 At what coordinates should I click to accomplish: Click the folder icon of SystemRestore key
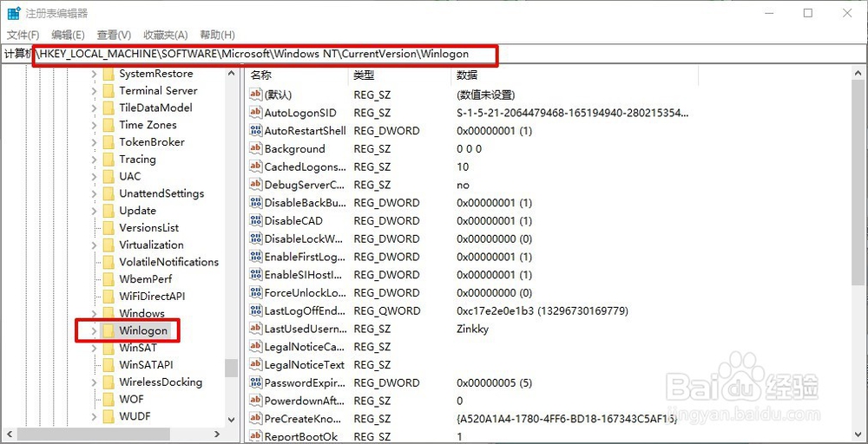(x=108, y=74)
